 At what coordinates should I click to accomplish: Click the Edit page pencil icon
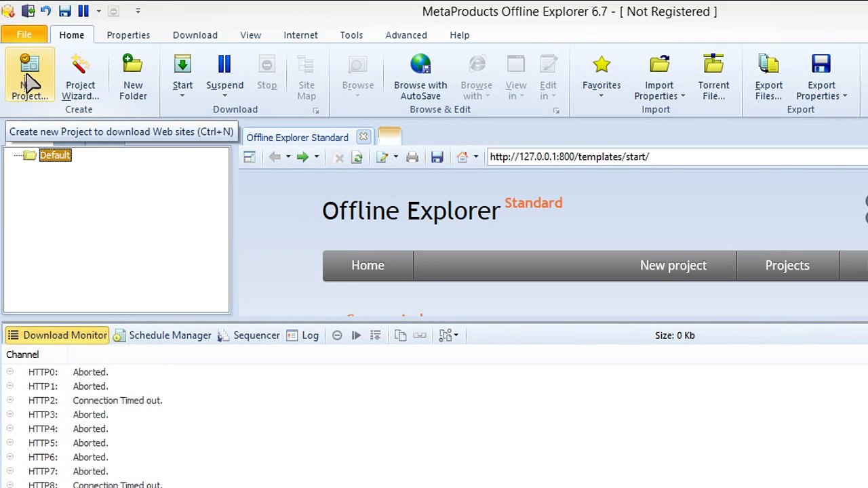382,157
